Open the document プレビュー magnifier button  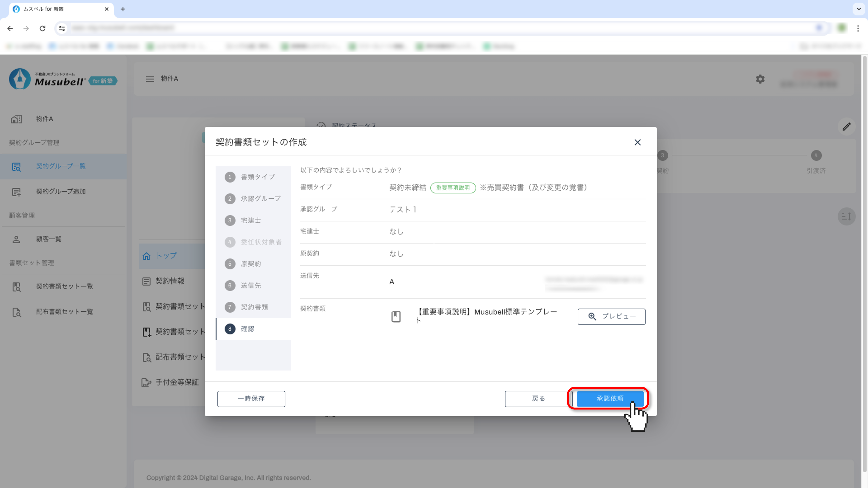[x=611, y=316]
